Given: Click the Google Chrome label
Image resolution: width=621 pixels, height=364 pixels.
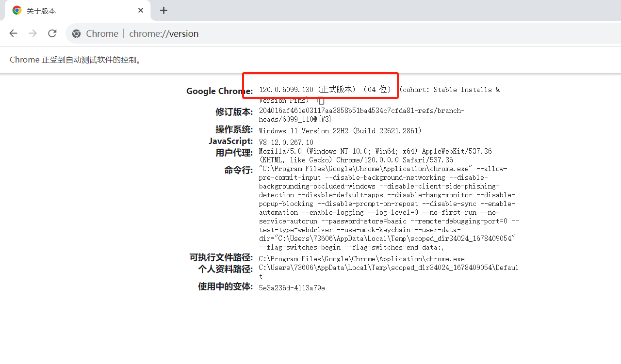Looking at the screenshot, I should click(x=219, y=91).
